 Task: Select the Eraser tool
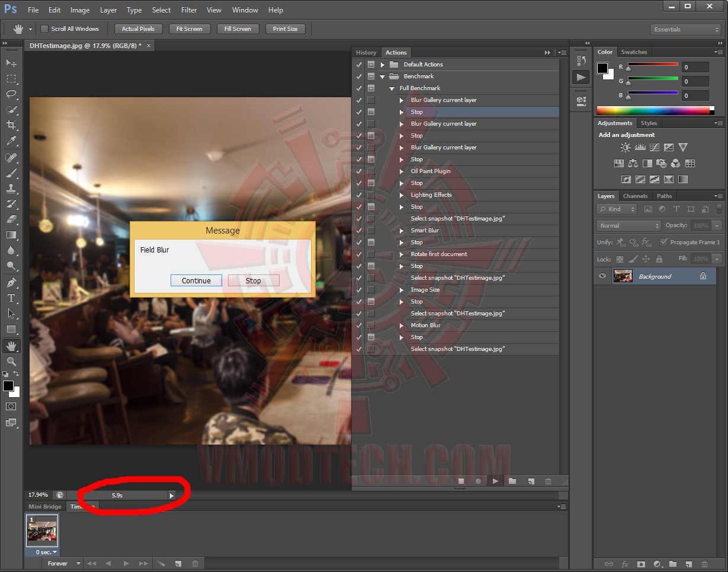click(x=11, y=219)
